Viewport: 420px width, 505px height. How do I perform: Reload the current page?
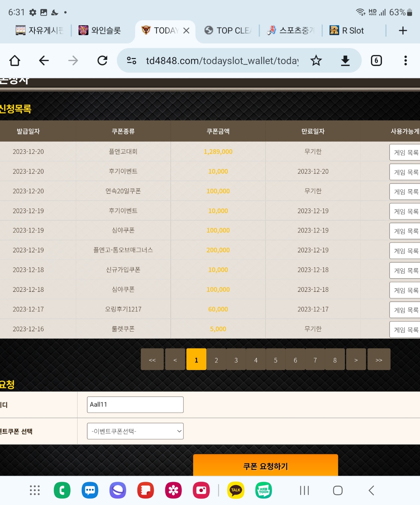102,61
